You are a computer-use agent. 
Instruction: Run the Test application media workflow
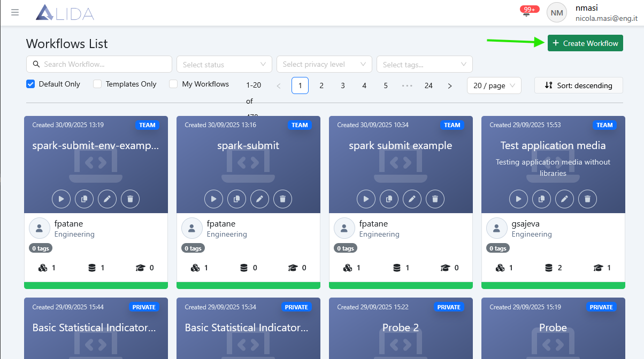click(x=518, y=199)
